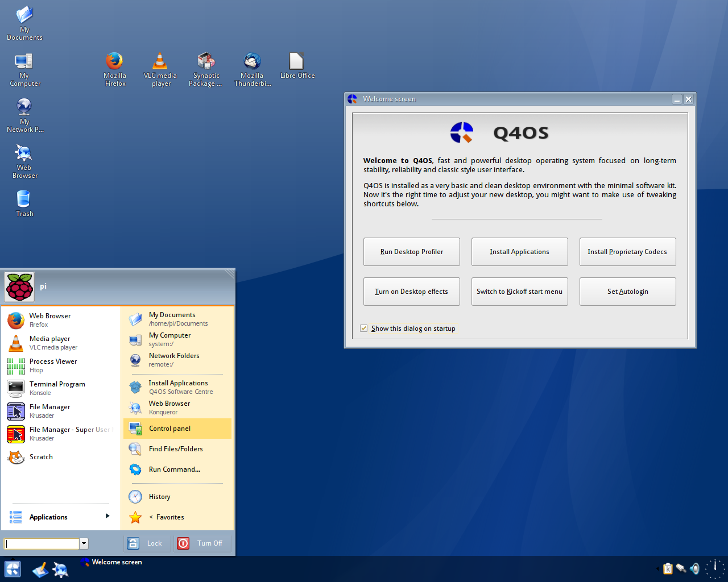Open Htop Process Viewer in start menu

pos(60,365)
